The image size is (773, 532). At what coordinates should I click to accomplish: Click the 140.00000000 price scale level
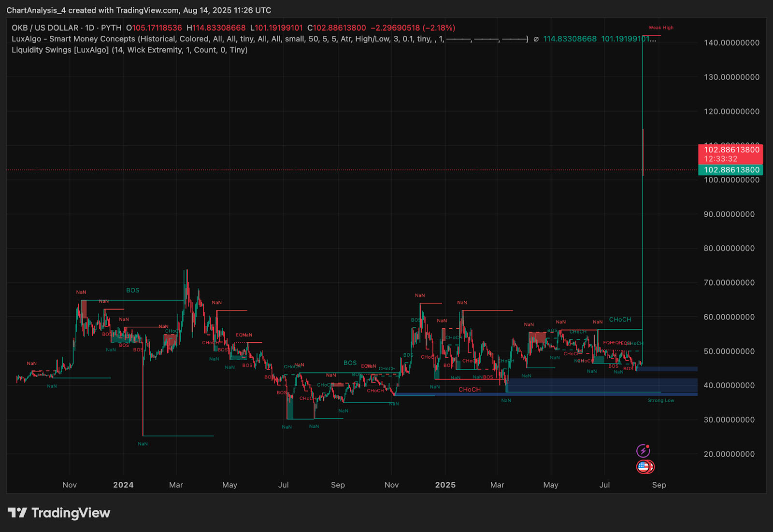(731, 42)
